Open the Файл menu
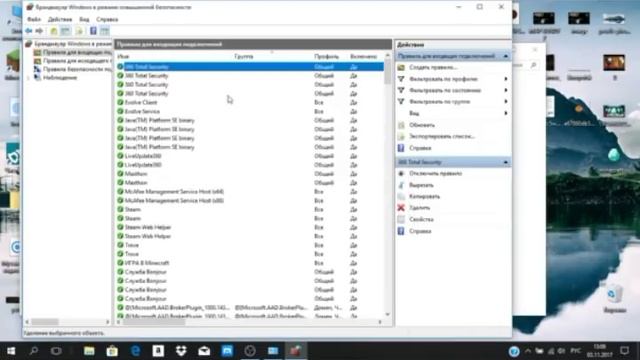 [x=34, y=19]
